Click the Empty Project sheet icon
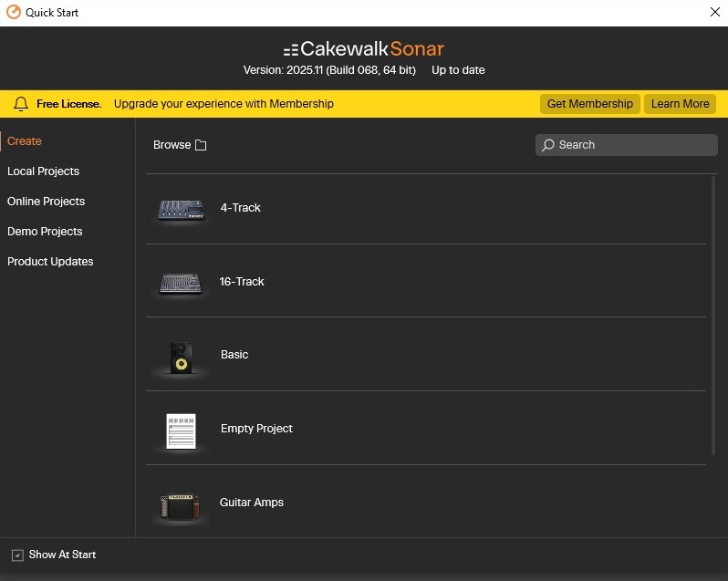728x581 pixels. tap(181, 431)
